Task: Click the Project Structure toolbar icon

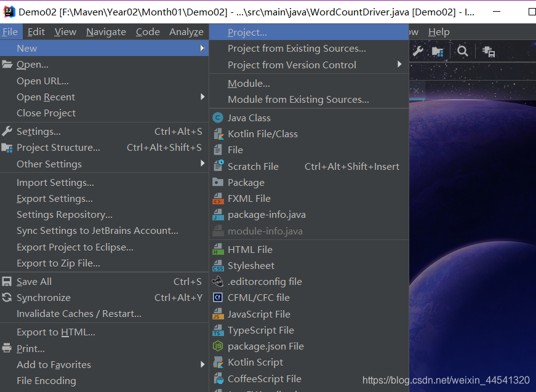Action: coord(438,52)
